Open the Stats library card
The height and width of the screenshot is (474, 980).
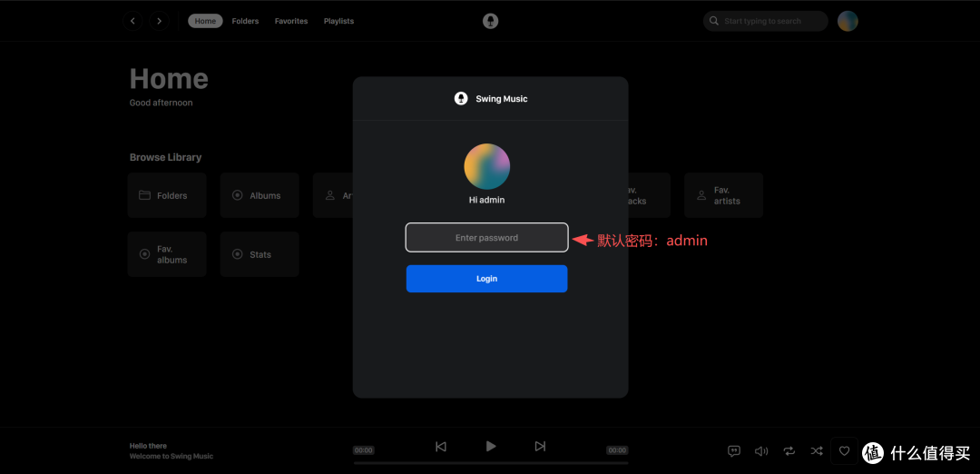pos(260,254)
